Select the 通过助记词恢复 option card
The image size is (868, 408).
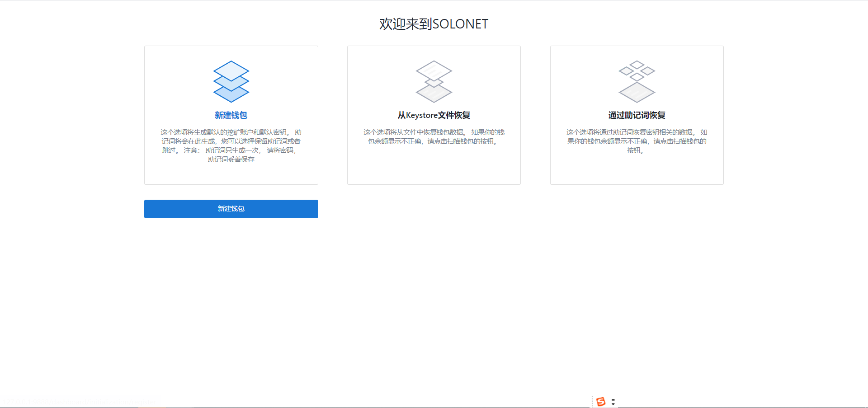[637, 115]
